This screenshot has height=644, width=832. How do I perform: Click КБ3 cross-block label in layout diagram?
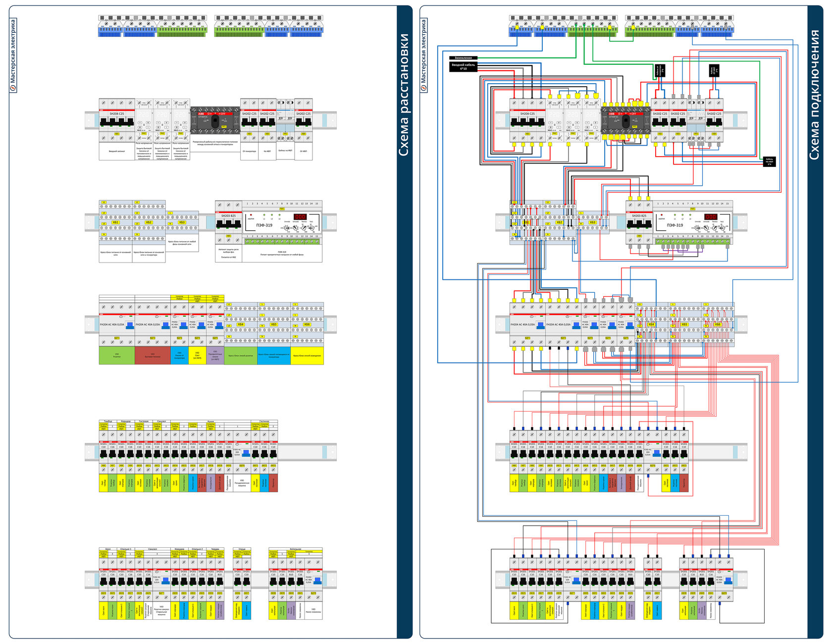(x=182, y=222)
